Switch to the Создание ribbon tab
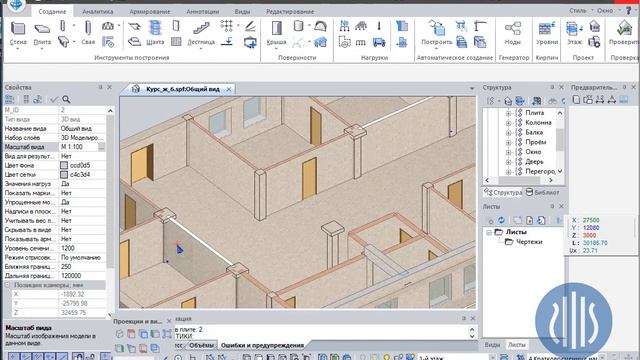 (x=52, y=11)
